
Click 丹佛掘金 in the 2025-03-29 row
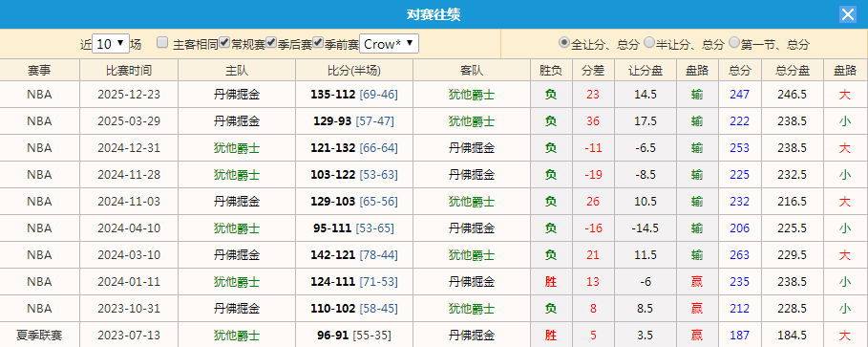tap(237, 120)
